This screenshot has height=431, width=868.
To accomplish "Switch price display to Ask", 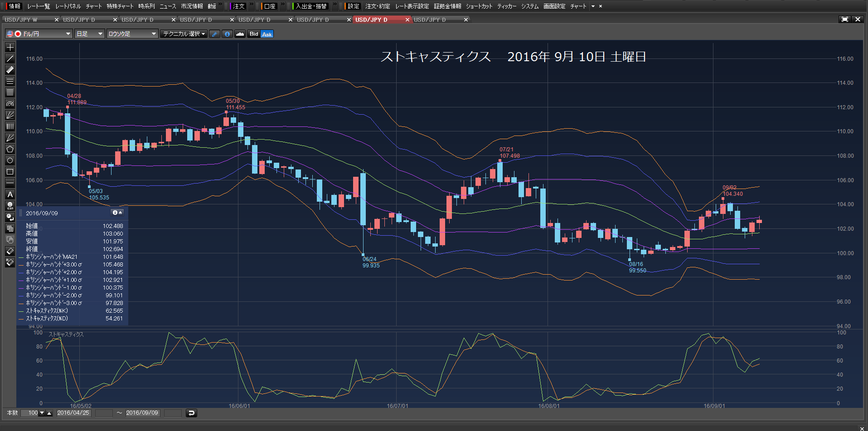I will tap(267, 34).
